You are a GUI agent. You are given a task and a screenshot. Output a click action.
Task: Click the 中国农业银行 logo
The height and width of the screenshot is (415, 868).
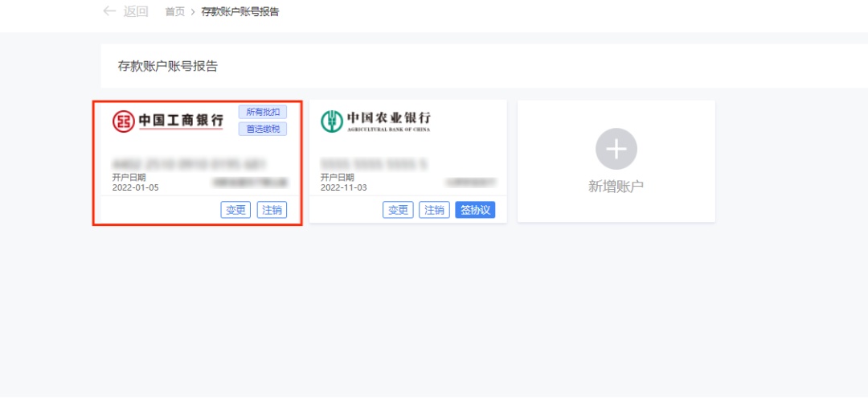(x=375, y=121)
